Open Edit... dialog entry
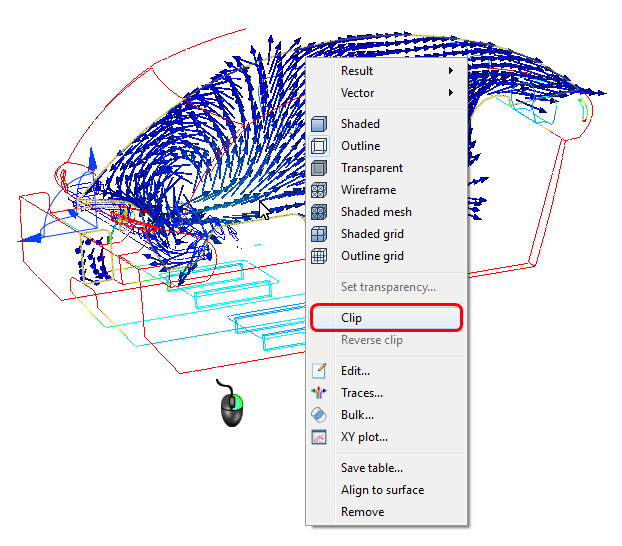The image size is (622, 546). click(386, 371)
